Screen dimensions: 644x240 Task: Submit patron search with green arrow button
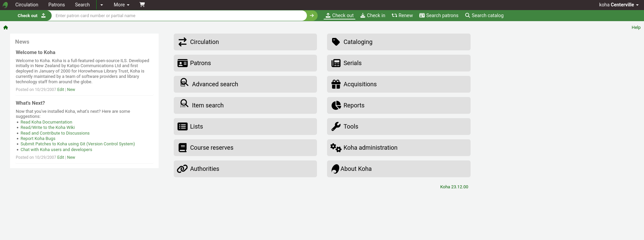pos(312,15)
